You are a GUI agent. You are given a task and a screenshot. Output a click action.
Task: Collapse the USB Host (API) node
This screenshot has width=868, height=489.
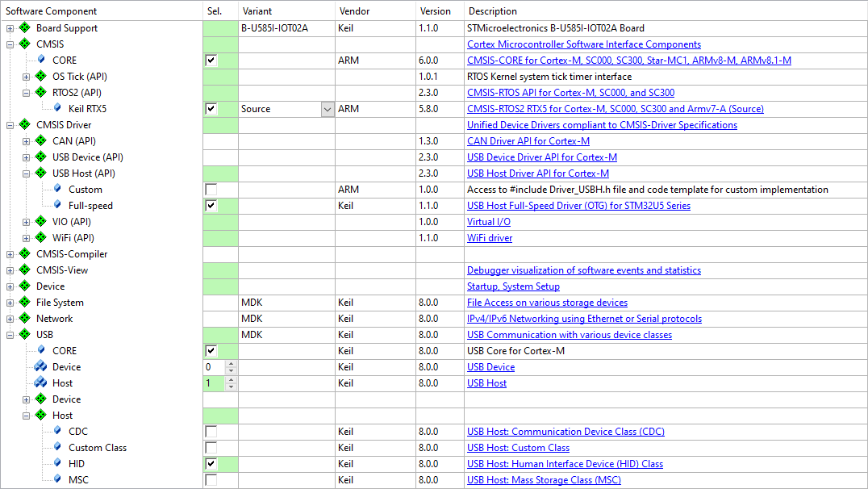[27, 173]
